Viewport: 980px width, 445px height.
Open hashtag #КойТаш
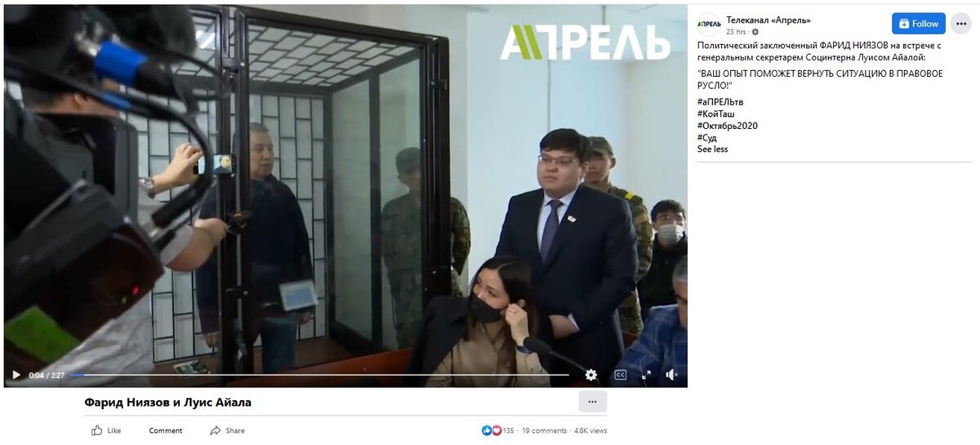[x=715, y=113]
